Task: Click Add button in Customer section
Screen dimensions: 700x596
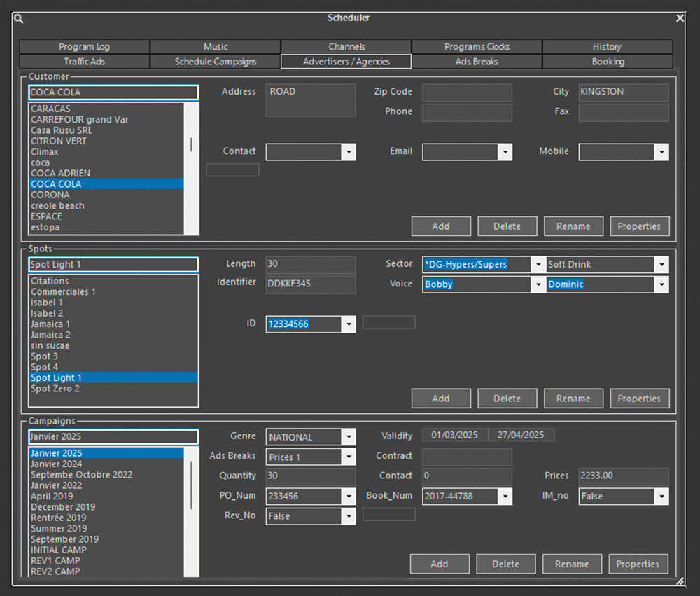Action: point(441,226)
